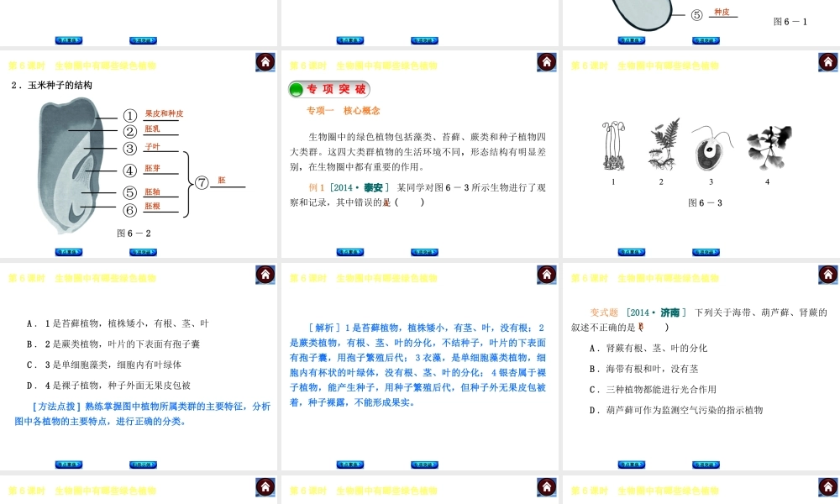
Task: Click the 考点聚焦 button on the 图6-1 slide
Action: click(x=631, y=40)
